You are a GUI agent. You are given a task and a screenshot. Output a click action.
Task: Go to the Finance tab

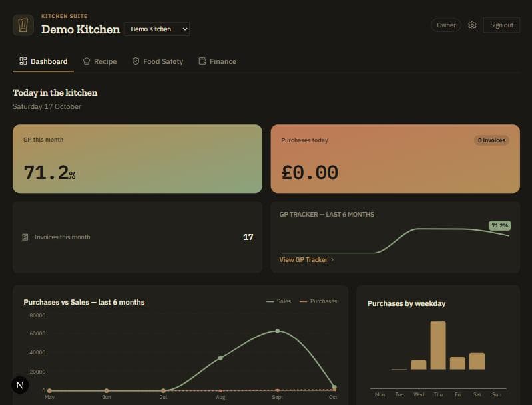coord(218,61)
